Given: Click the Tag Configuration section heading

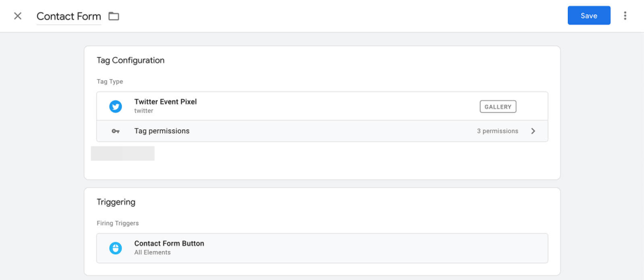Looking at the screenshot, I should (130, 60).
